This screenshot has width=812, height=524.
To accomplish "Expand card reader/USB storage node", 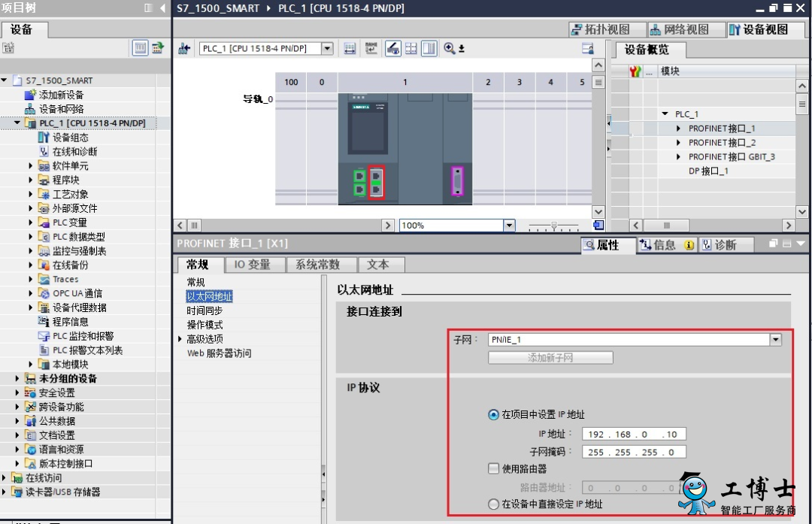I will 5,492.
